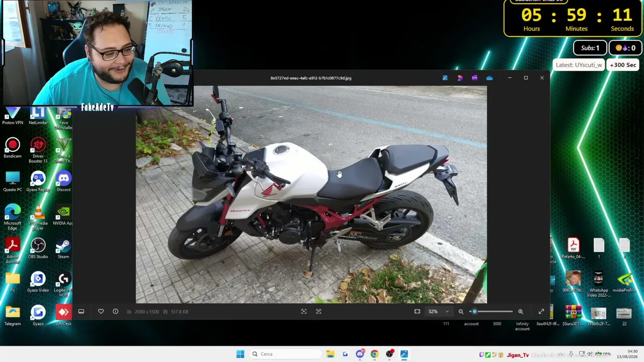This screenshot has height=362, width=644.
Task: Select the VLC media player desktop icon
Action: [x=38, y=218]
